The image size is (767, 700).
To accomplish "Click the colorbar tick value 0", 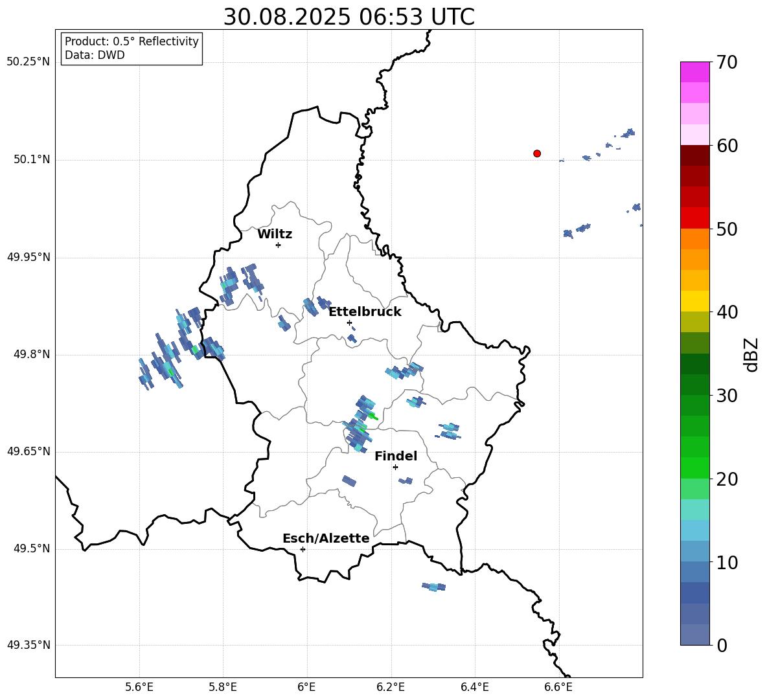I will coord(722,645).
